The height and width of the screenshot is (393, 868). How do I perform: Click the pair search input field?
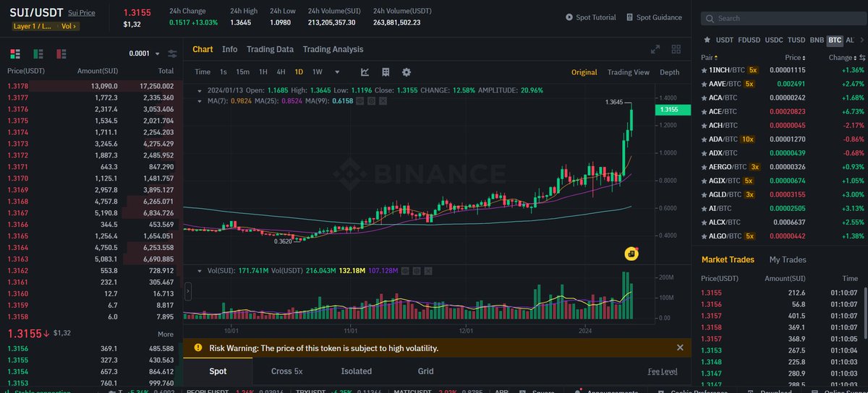coord(783,18)
